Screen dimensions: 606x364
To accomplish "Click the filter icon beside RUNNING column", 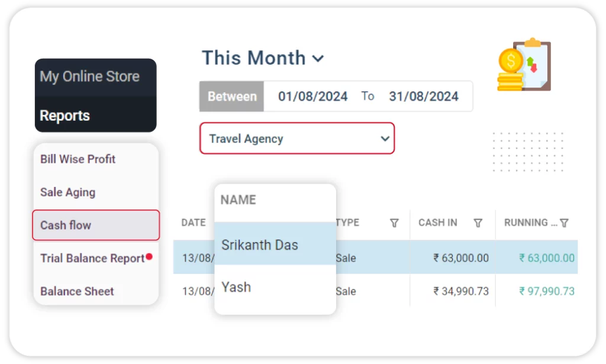I will (564, 223).
